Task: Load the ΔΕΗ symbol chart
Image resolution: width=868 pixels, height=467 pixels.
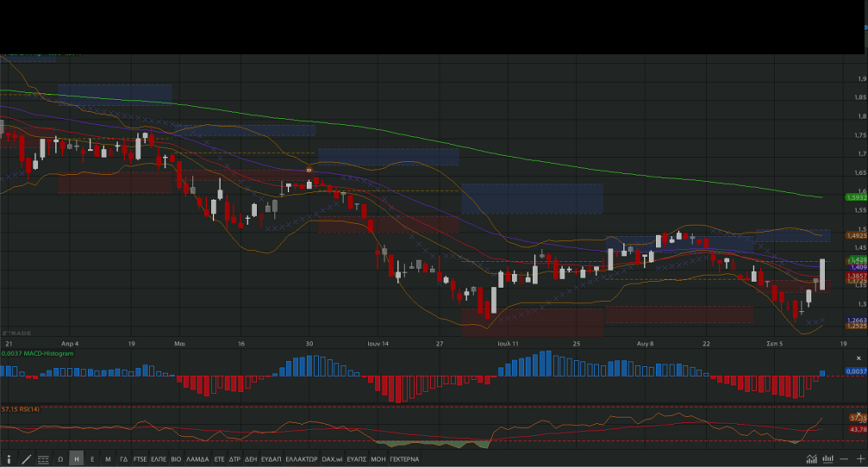Action: coord(251,459)
